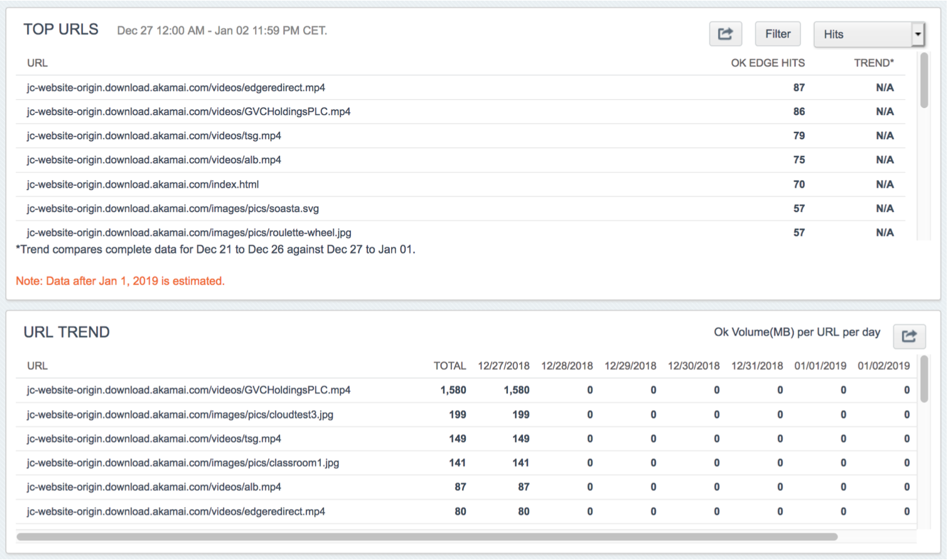
Task: Click the URL Trend export share icon
Action: click(909, 337)
